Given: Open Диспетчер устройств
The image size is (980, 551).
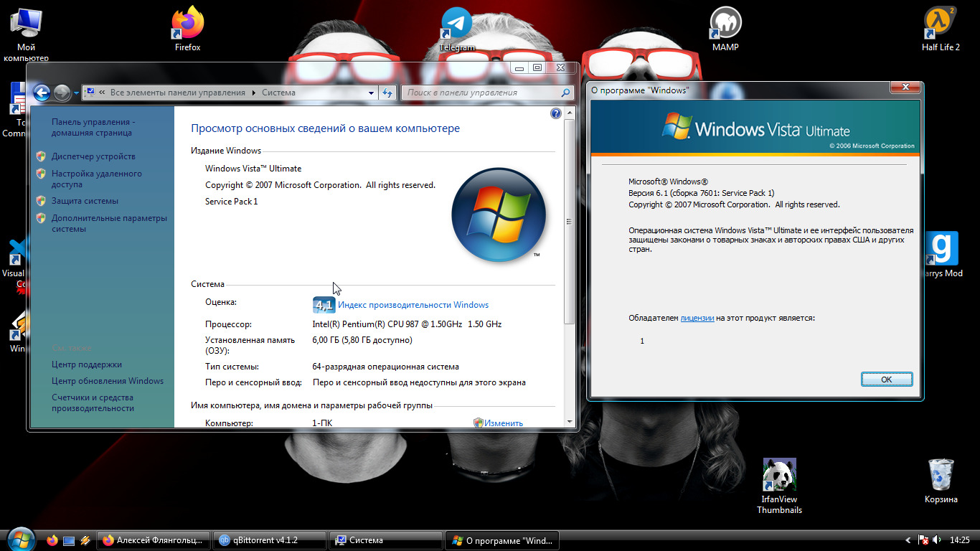Looking at the screenshot, I should 93,156.
